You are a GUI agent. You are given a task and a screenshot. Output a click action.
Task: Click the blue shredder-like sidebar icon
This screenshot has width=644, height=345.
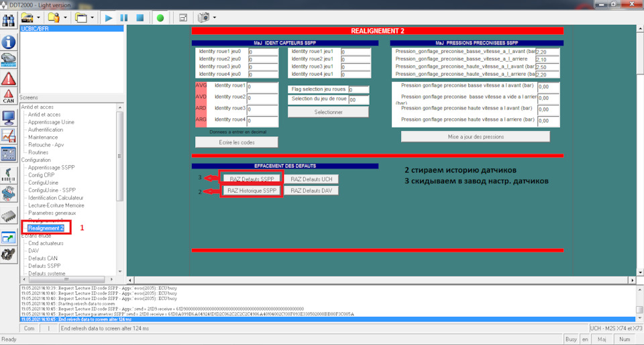click(9, 193)
